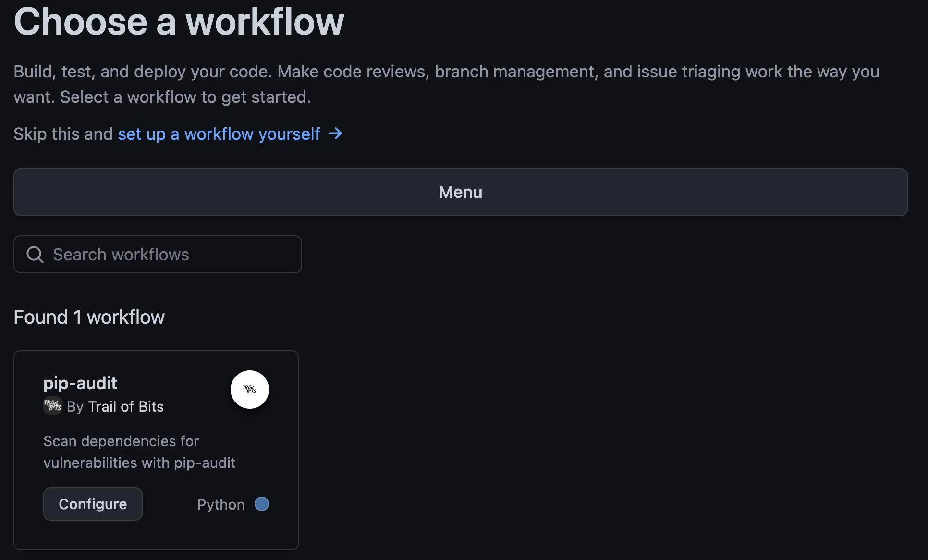Focus the Search workflows field

tap(158, 254)
